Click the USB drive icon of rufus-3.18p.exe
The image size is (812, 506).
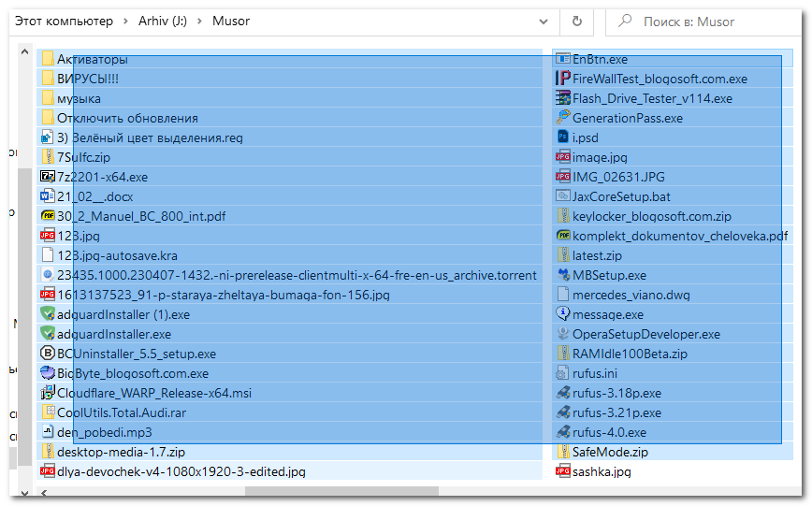[x=563, y=393]
